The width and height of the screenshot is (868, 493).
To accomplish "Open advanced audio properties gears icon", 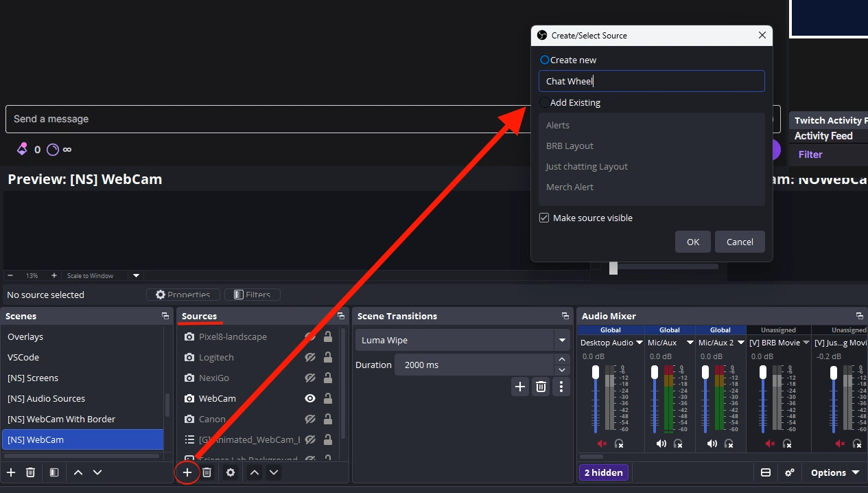I will pyautogui.click(x=790, y=472).
